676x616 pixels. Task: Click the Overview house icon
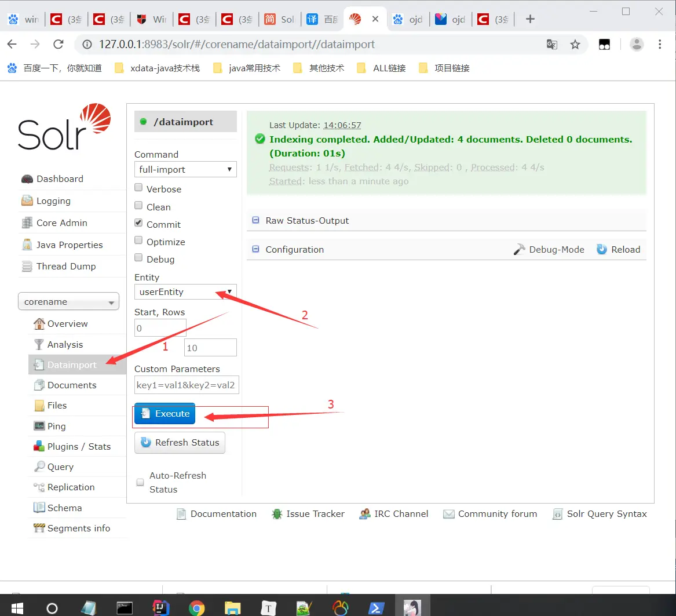39,323
